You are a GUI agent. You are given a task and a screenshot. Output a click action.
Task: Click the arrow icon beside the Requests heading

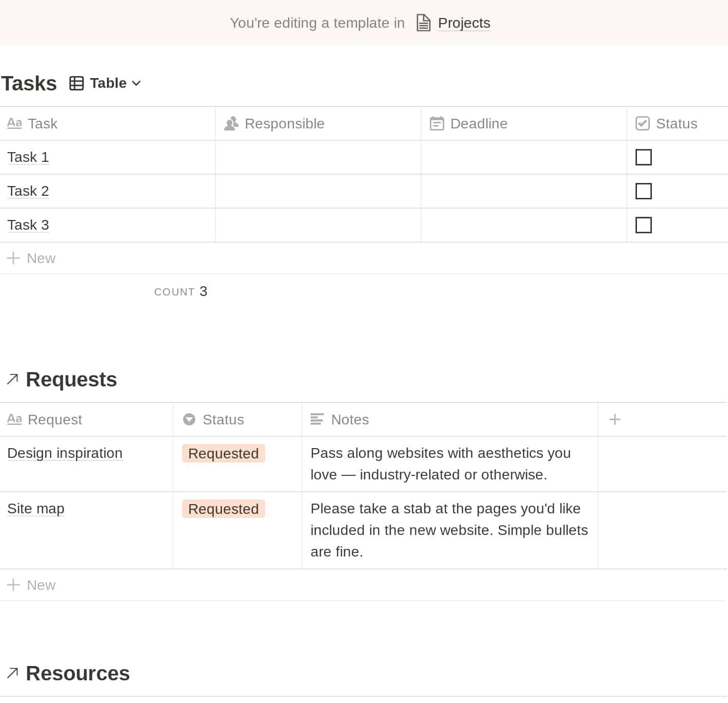pos(12,379)
